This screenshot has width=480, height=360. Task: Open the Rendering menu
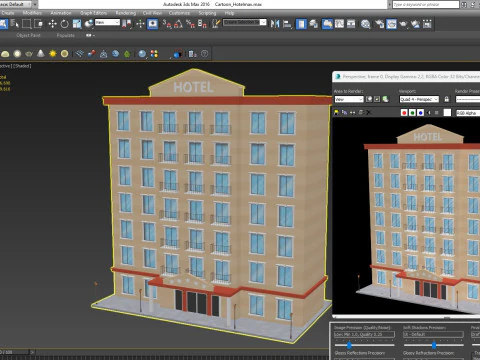(126, 13)
